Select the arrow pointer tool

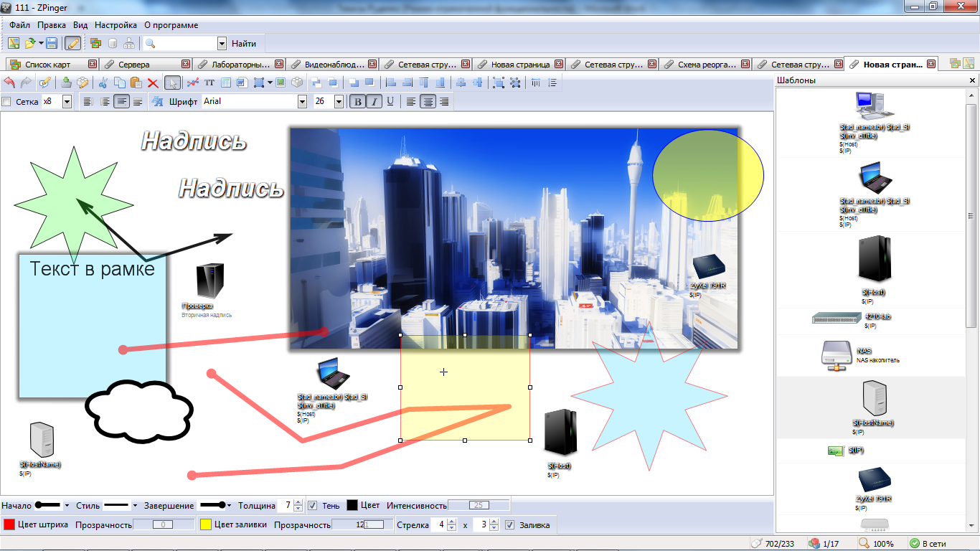click(172, 83)
